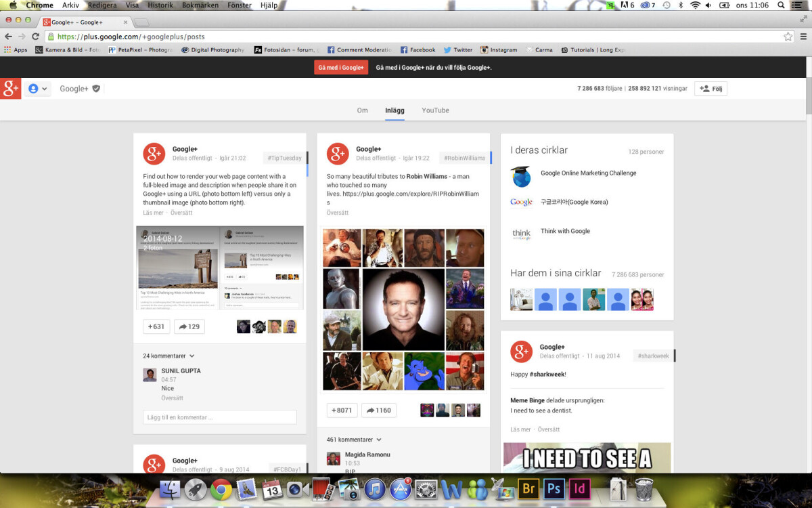Click 'Lägg till en kommentar' input field
Image resolution: width=812 pixels, height=508 pixels.
click(x=220, y=417)
